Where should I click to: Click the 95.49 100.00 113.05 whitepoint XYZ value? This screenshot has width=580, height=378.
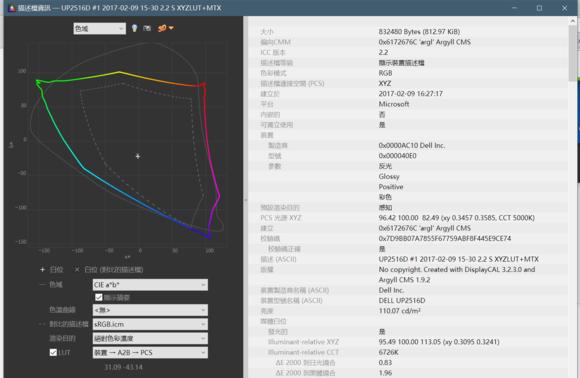[x=439, y=342]
